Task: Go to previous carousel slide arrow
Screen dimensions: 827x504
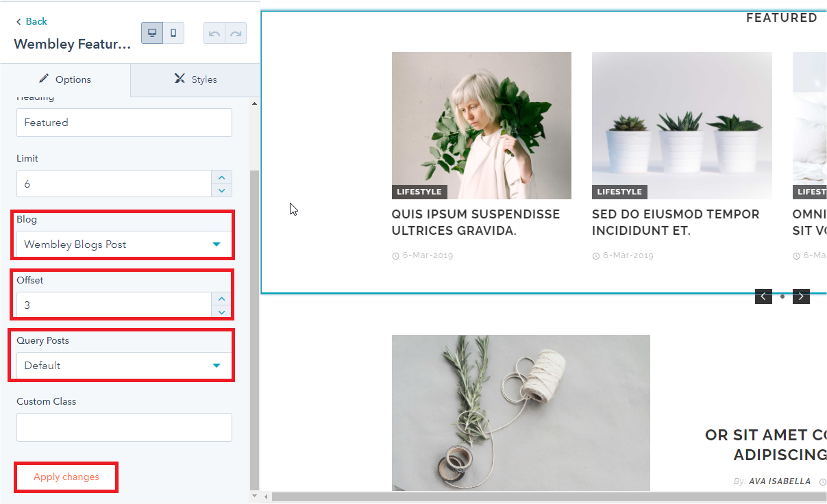Action: 763,297
